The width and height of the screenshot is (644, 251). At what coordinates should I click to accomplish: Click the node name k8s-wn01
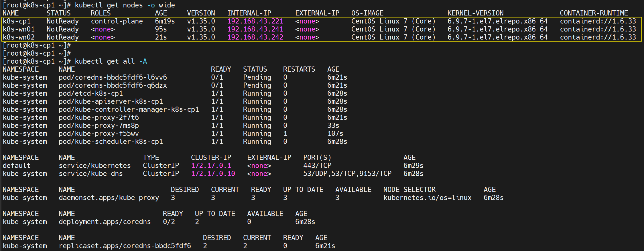(x=19, y=29)
